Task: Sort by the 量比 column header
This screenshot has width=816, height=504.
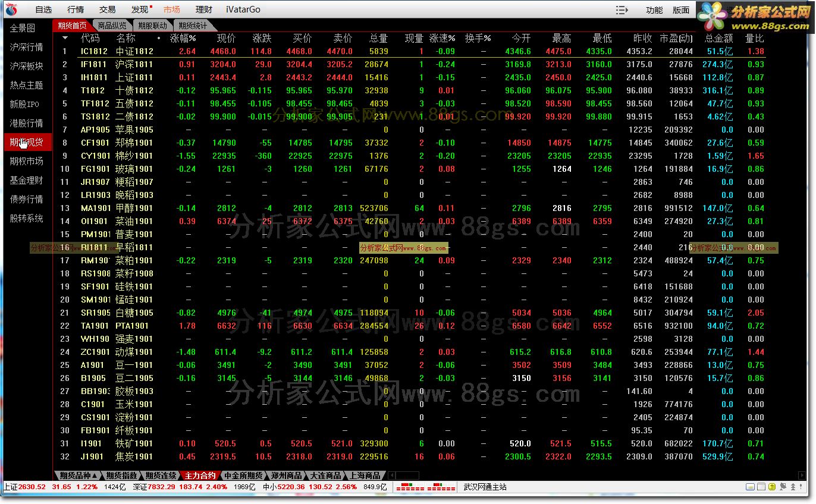Action: [754, 38]
